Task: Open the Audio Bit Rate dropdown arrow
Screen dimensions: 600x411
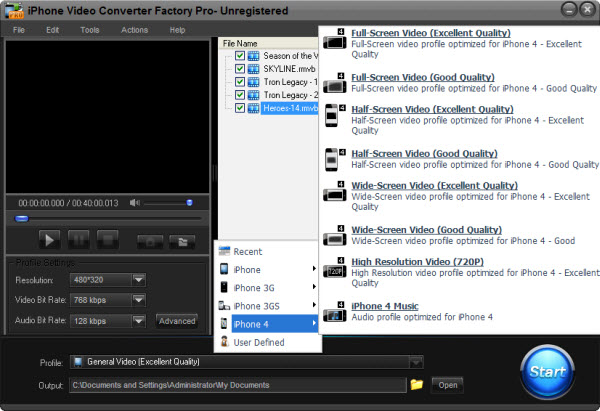Action: click(x=139, y=320)
